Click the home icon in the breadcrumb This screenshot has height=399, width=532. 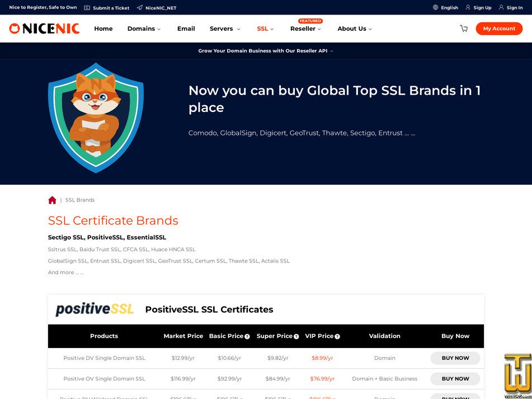pyautogui.click(x=52, y=200)
